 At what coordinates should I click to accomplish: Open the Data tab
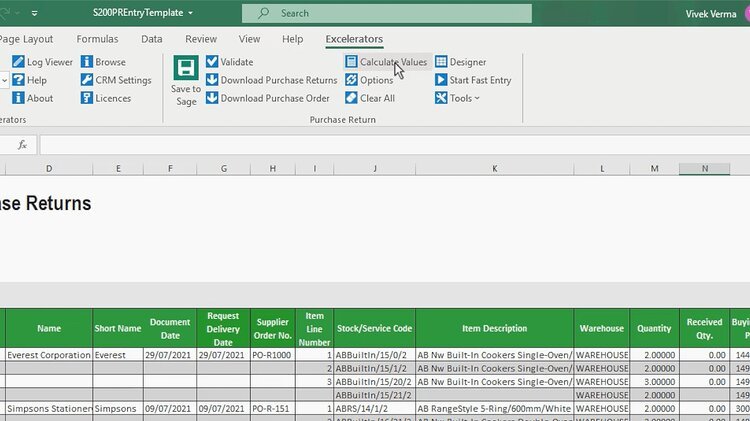tap(152, 39)
